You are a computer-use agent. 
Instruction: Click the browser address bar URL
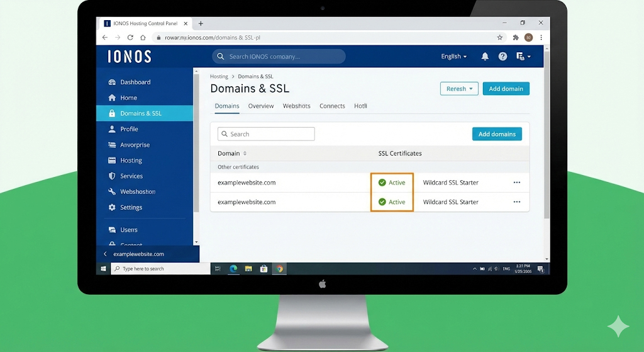[213, 37]
